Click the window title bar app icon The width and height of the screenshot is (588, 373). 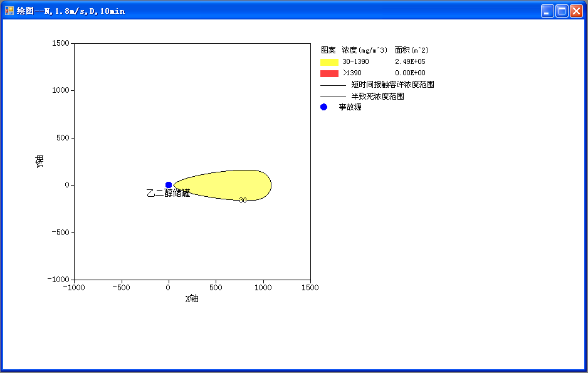point(9,11)
